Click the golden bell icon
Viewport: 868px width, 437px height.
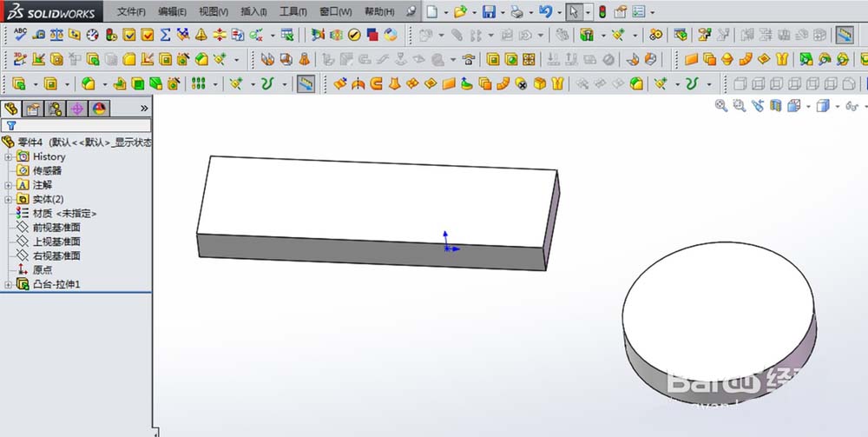click(201, 35)
